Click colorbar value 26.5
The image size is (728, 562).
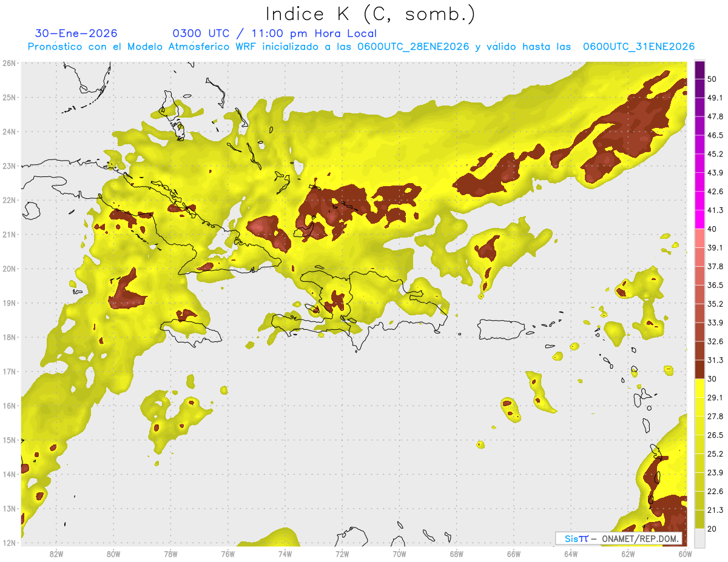tap(715, 435)
